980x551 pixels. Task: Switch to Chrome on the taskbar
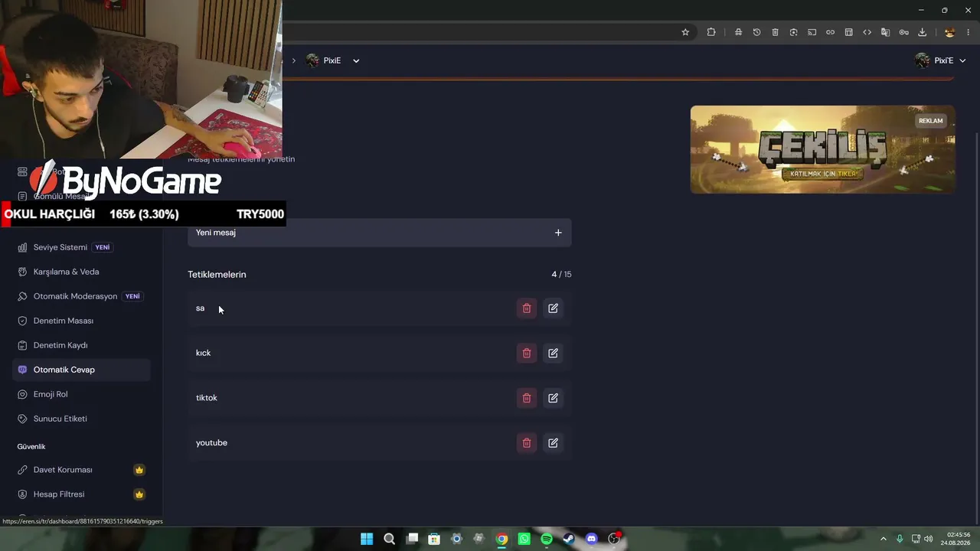click(501, 539)
